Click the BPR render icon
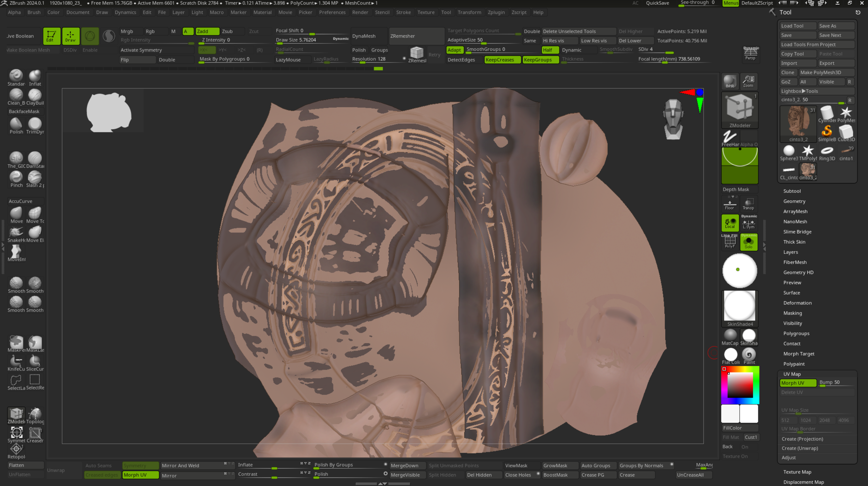Screen dimensions: 868x486 [730, 81]
